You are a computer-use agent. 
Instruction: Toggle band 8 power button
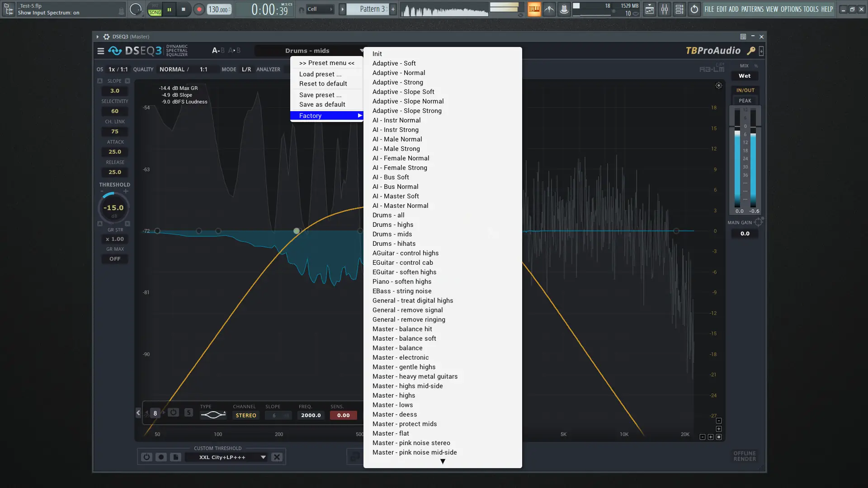tap(173, 413)
